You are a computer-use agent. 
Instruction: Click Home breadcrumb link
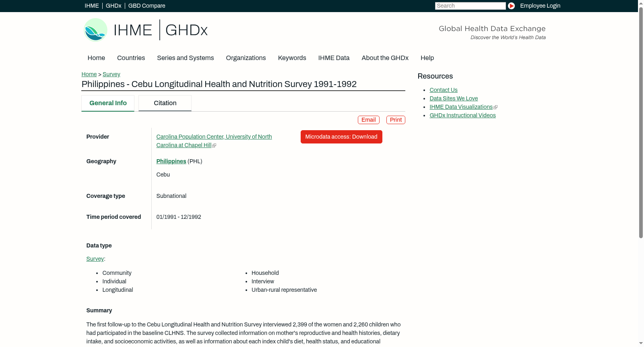coord(89,74)
